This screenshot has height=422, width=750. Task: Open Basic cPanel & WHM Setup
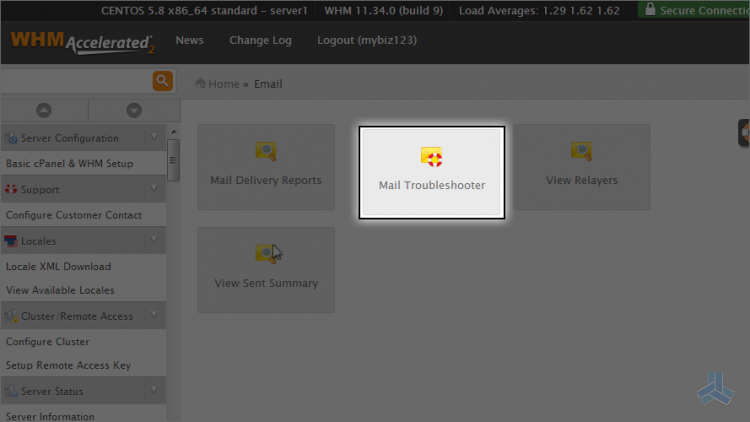69,164
